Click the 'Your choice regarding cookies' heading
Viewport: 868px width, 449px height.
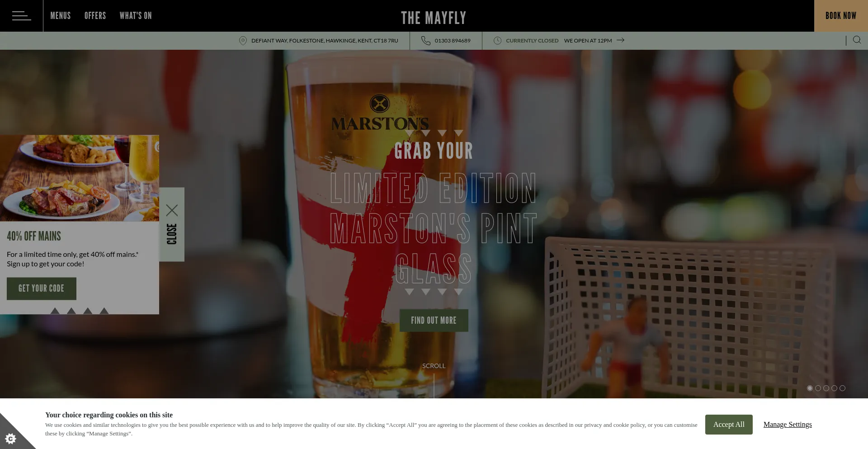click(109, 415)
